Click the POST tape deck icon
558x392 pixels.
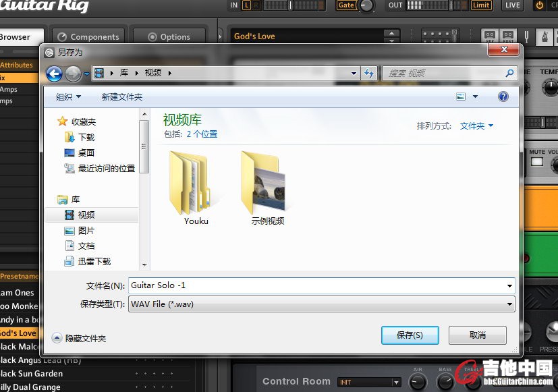pos(508,36)
